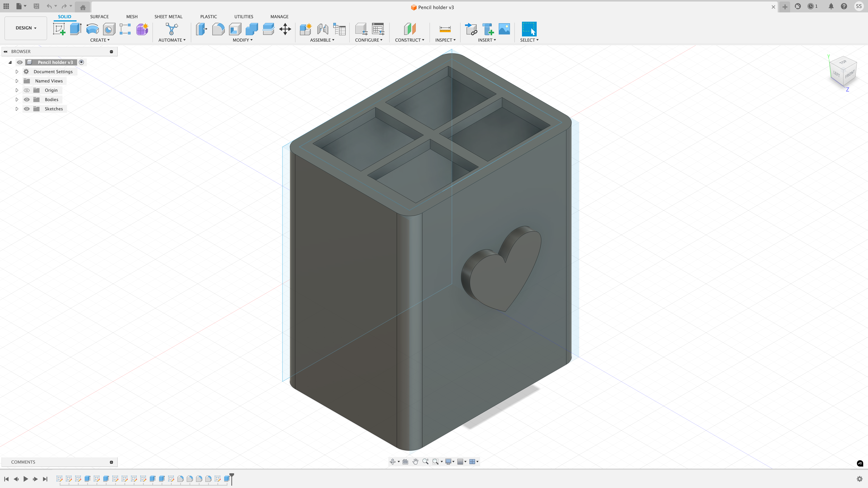Switch to the SURFACE tab
The image size is (868, 488).
click(x=99, y=16)
